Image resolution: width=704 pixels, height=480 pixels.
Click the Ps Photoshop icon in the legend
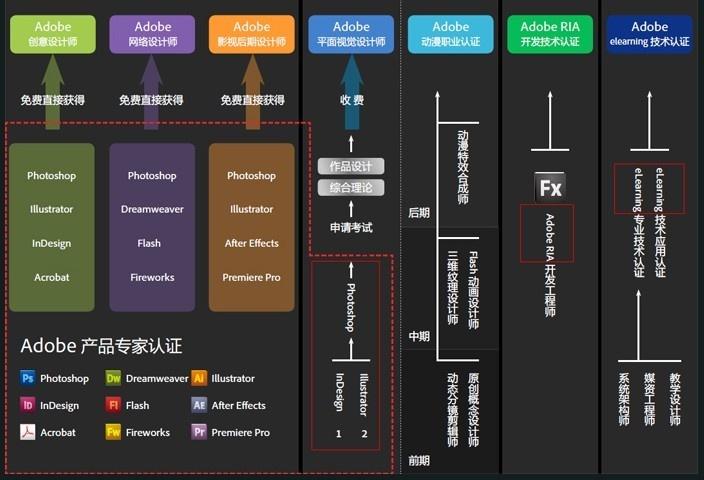point(27,378)
